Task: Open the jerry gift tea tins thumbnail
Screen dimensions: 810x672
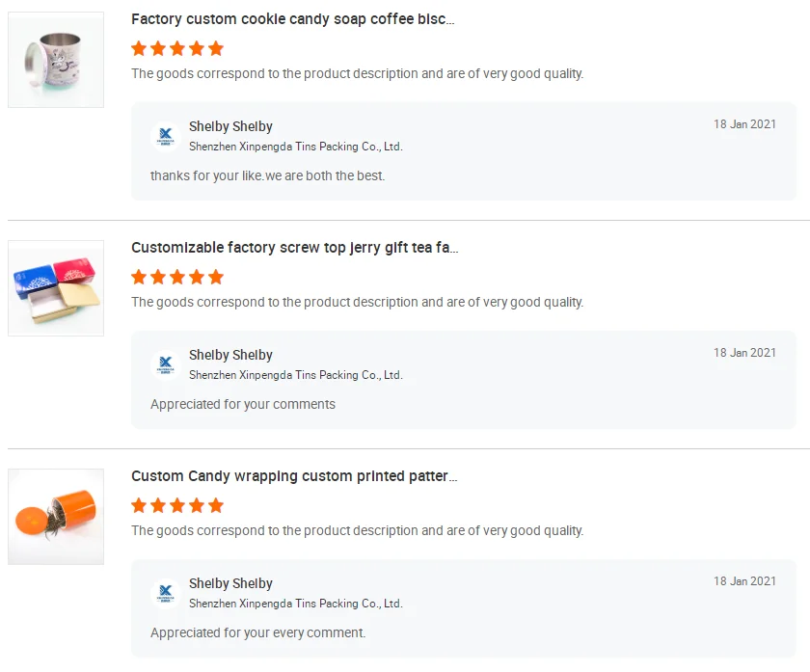Action: coord(55,288)
